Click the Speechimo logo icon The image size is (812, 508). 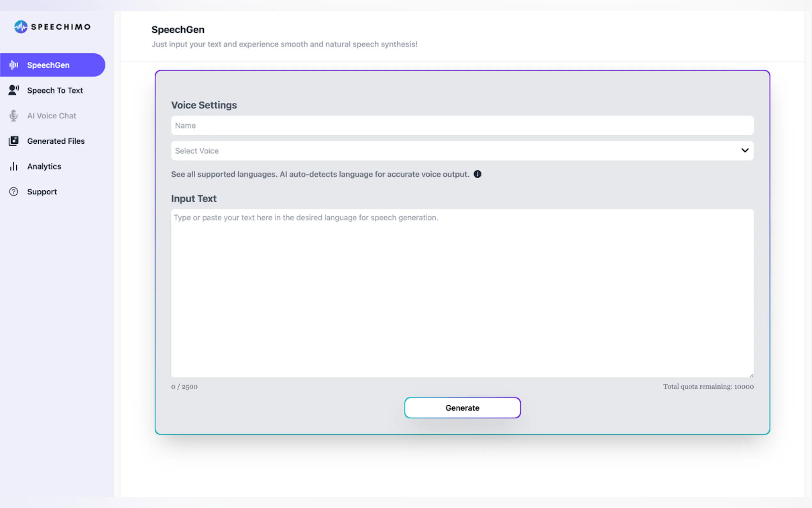pos(21,27)
